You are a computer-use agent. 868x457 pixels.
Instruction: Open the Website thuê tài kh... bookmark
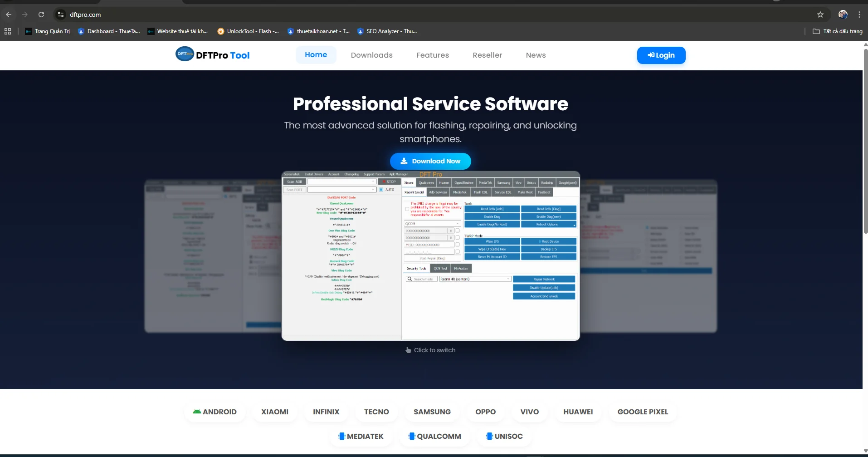[178, 31]
